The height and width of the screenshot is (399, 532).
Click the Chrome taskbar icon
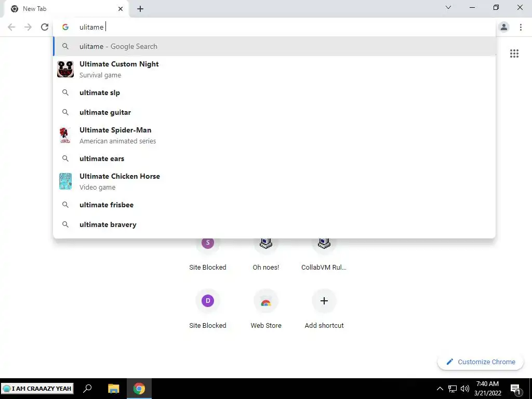point(139,389)
